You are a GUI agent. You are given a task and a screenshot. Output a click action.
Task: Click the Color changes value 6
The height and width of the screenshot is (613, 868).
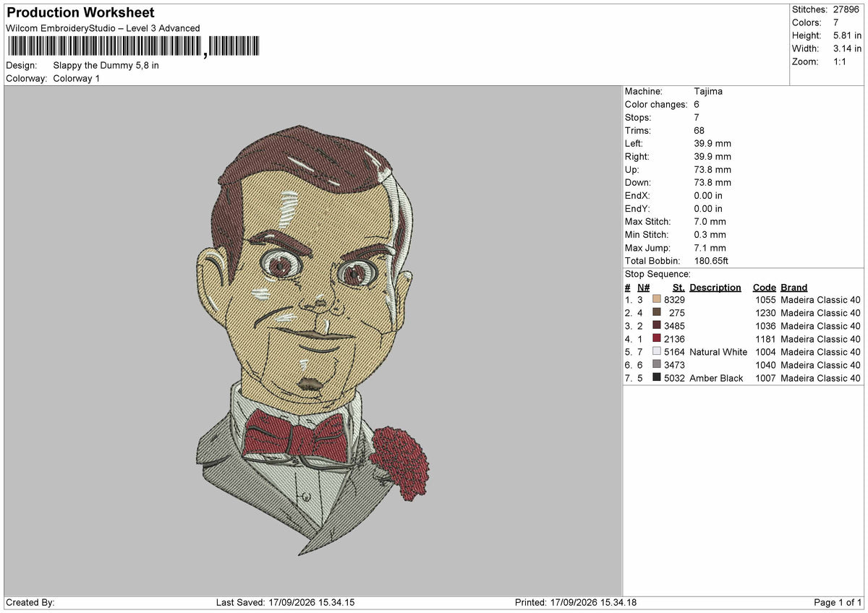pos(697,105)
